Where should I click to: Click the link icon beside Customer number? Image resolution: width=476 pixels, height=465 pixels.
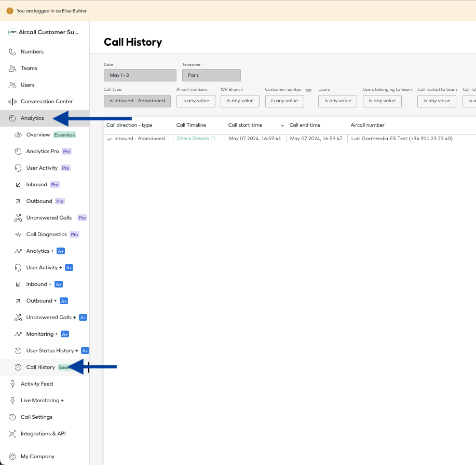(309, 90)
